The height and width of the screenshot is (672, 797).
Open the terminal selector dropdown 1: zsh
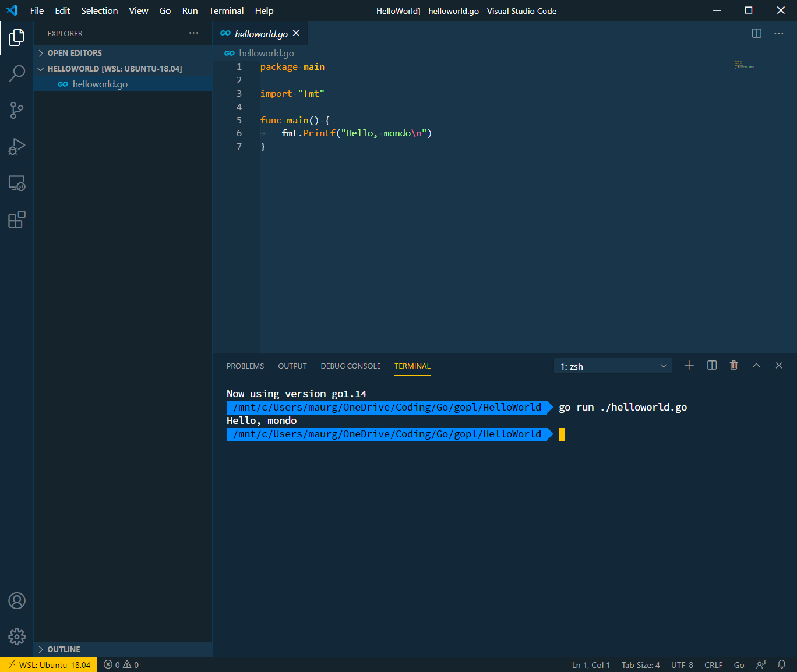[x=613, y=366]
